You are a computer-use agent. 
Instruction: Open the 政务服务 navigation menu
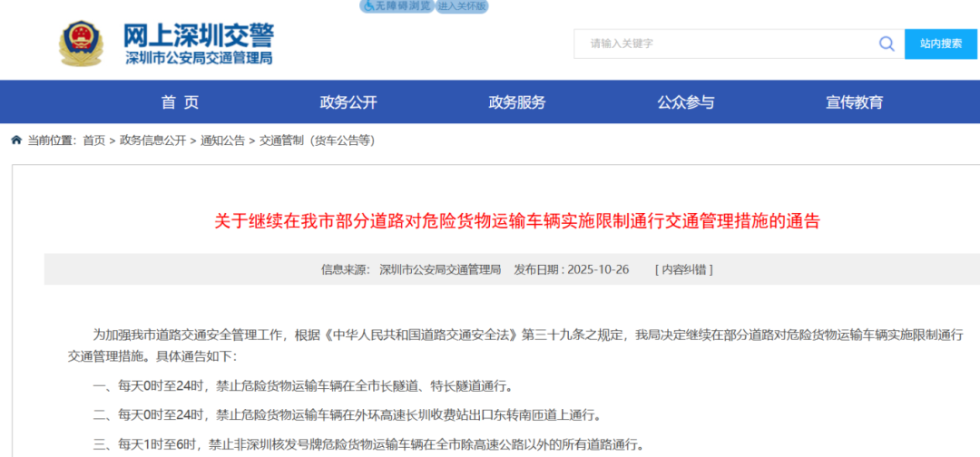[x=517, y=102]
